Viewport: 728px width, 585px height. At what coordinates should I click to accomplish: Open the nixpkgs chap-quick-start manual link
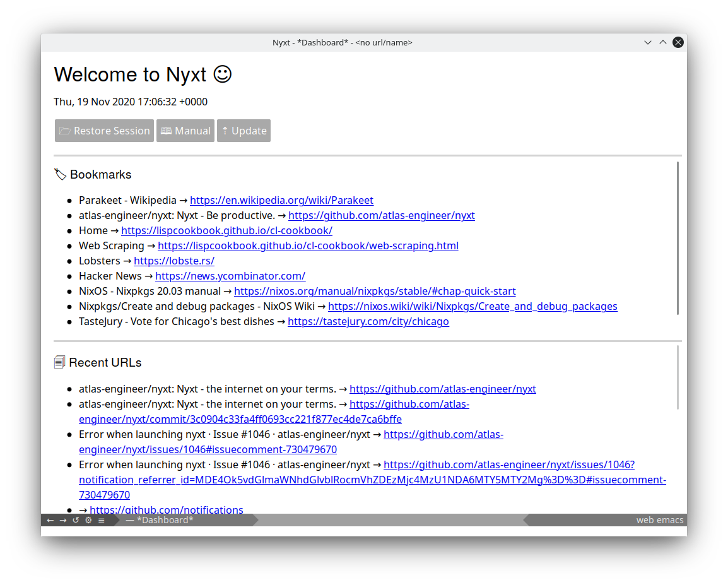pos(375,292)
